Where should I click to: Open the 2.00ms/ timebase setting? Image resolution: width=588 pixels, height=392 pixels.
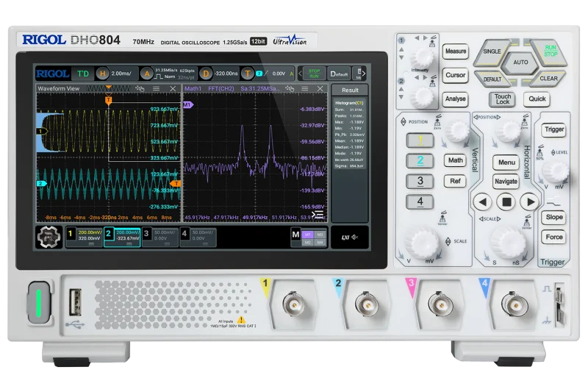pyautogui.click(x=121, y=74)
